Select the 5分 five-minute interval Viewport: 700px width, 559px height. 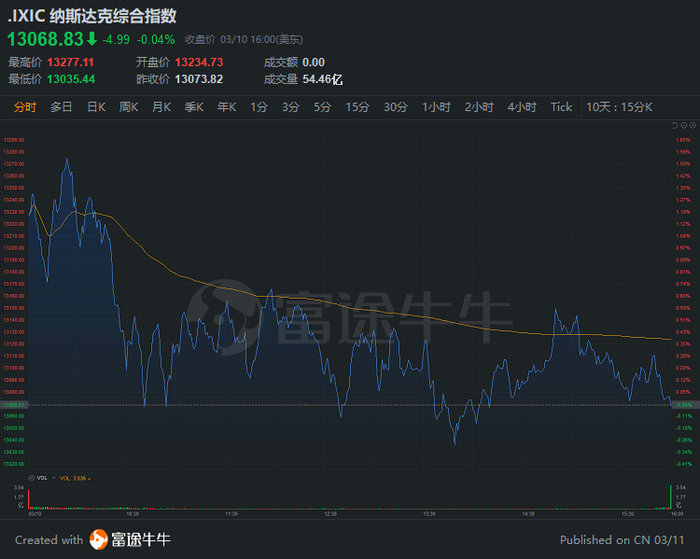click(322, 107)
